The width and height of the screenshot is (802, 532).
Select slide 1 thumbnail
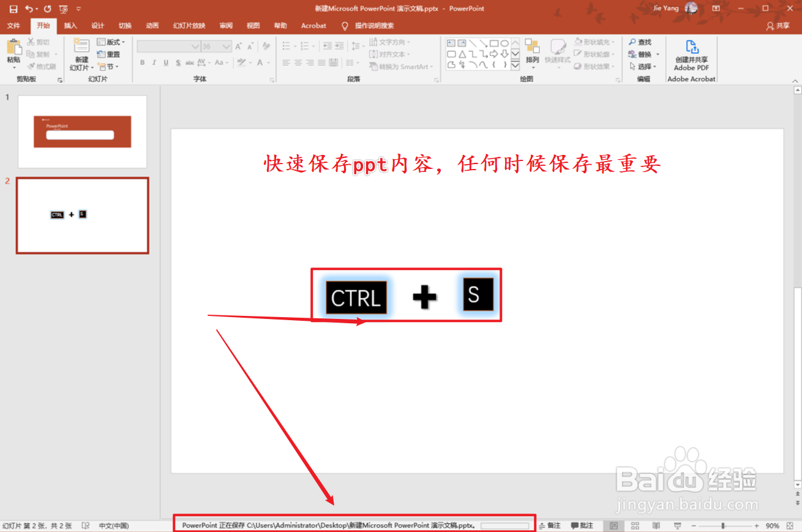click(x=82, y=132)
